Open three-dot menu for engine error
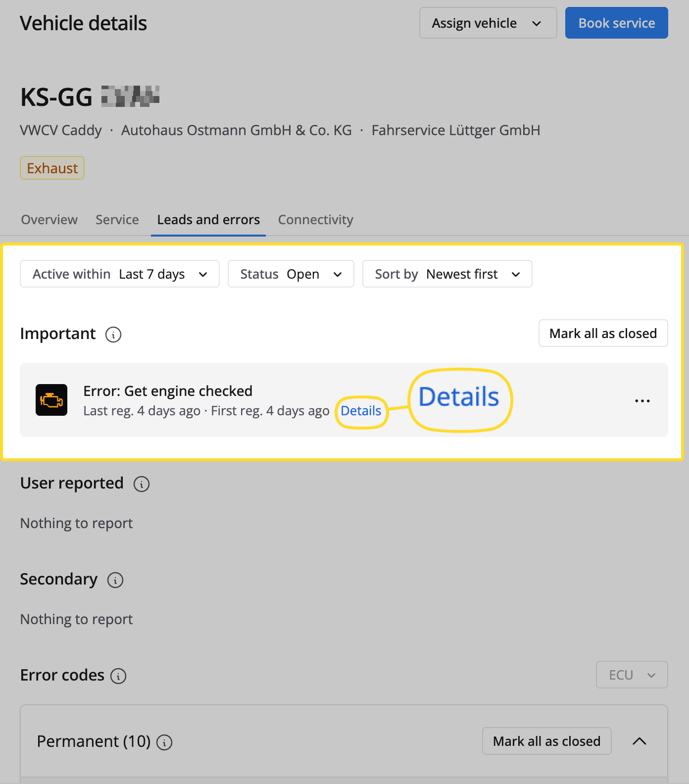This screenshot has height=784, width=689. tap(642, 400)
